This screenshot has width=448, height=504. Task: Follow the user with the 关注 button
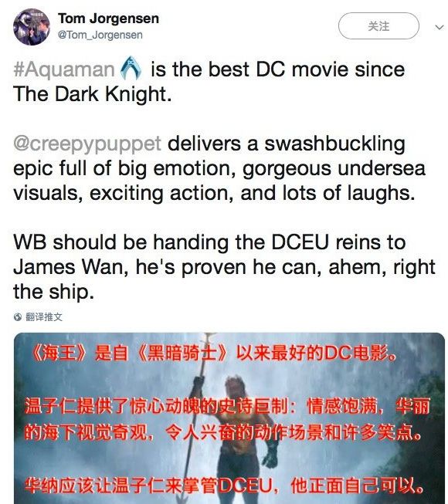[x=378, y=26]
